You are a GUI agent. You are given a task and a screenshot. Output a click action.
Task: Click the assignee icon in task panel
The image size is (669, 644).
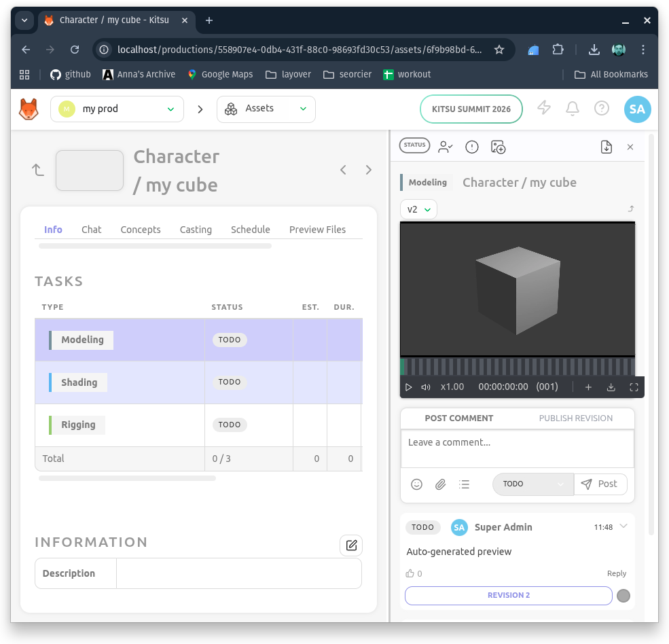coord(446,147)
